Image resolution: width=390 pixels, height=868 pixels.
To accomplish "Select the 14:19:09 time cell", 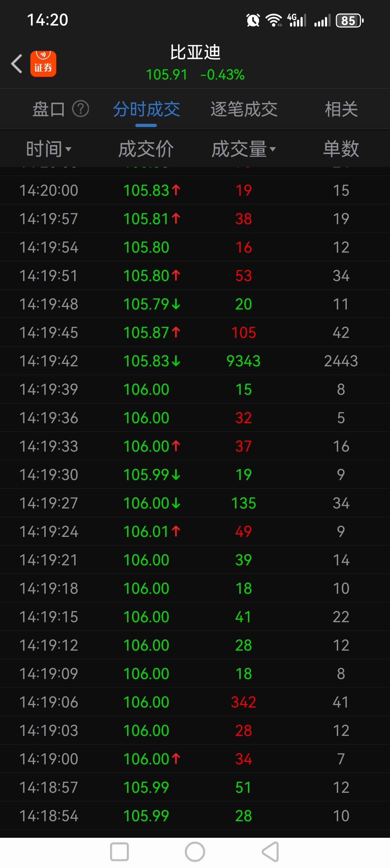I will 49,674.
